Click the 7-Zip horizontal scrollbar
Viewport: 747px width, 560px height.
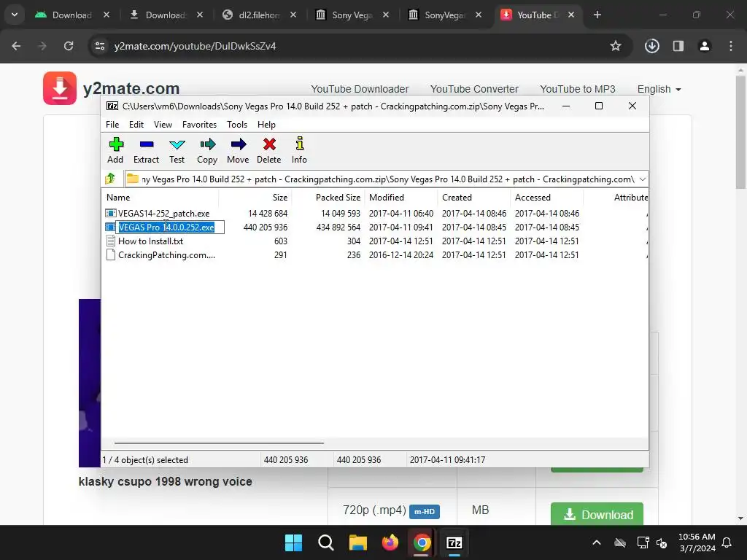click(219, 443)
